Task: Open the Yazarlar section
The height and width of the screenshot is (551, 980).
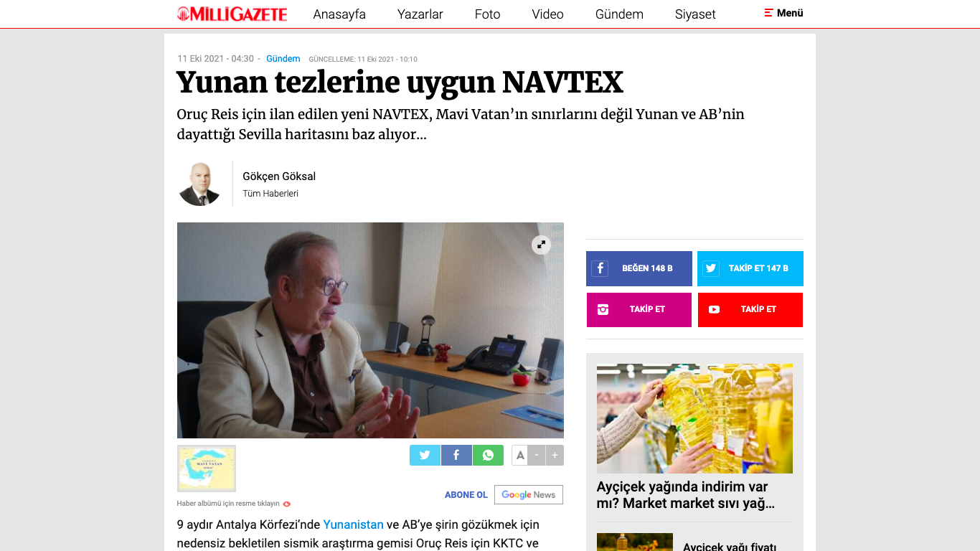Action: click(x=420, y=14)
